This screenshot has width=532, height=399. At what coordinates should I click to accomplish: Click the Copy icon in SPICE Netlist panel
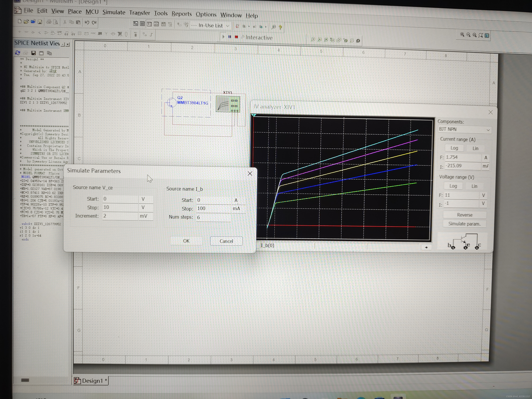[50, 53]
